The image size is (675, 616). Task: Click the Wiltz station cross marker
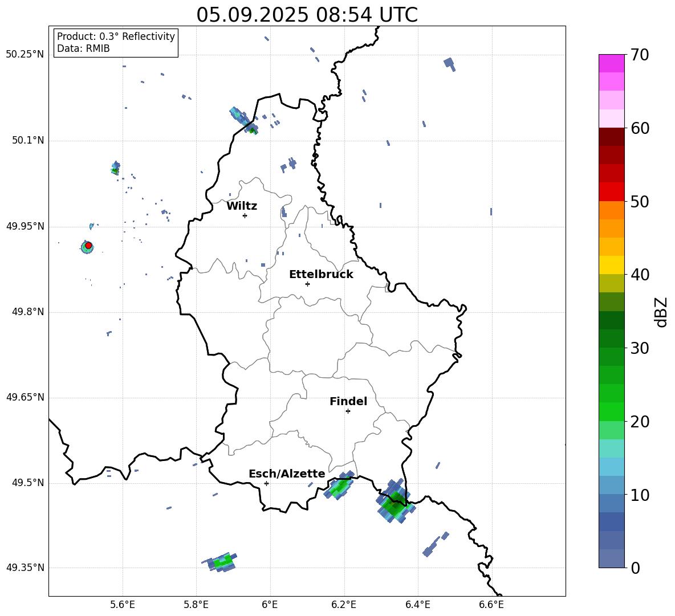(245, 215)
